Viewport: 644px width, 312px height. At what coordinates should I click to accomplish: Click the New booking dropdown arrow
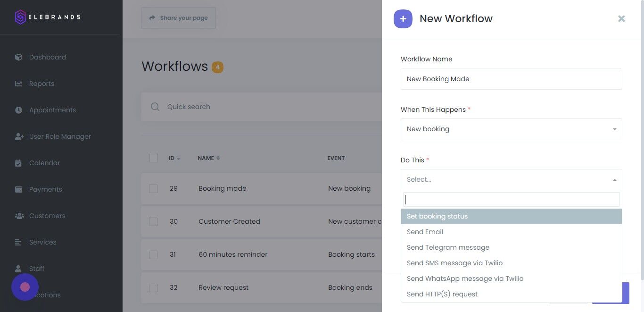(x=615, y=129)
